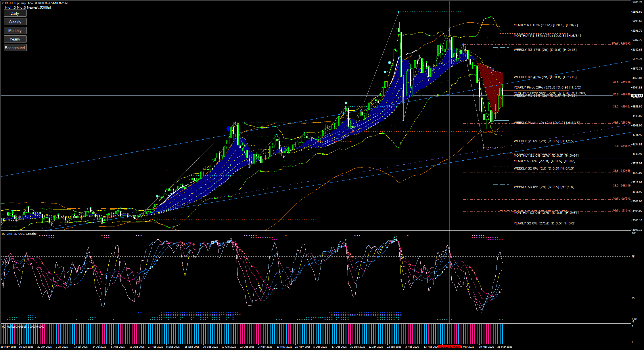Toggle the Weekly pivot levels button

15,22
